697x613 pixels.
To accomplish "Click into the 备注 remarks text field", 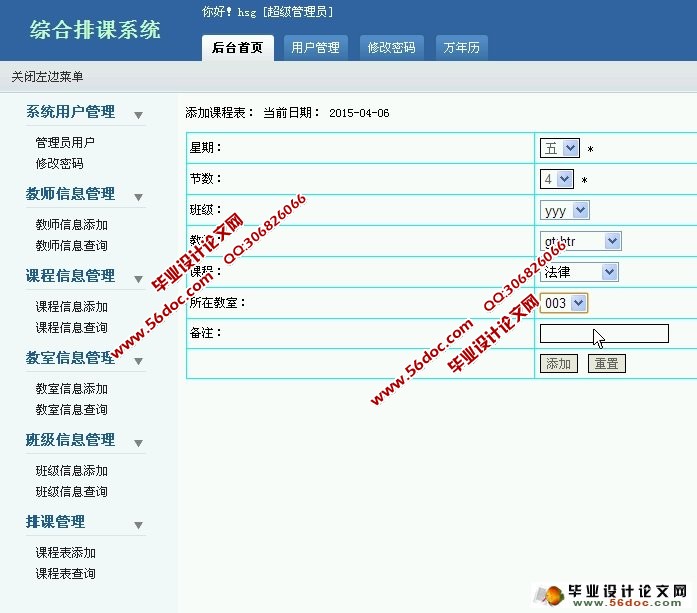I will pos(604,333).
